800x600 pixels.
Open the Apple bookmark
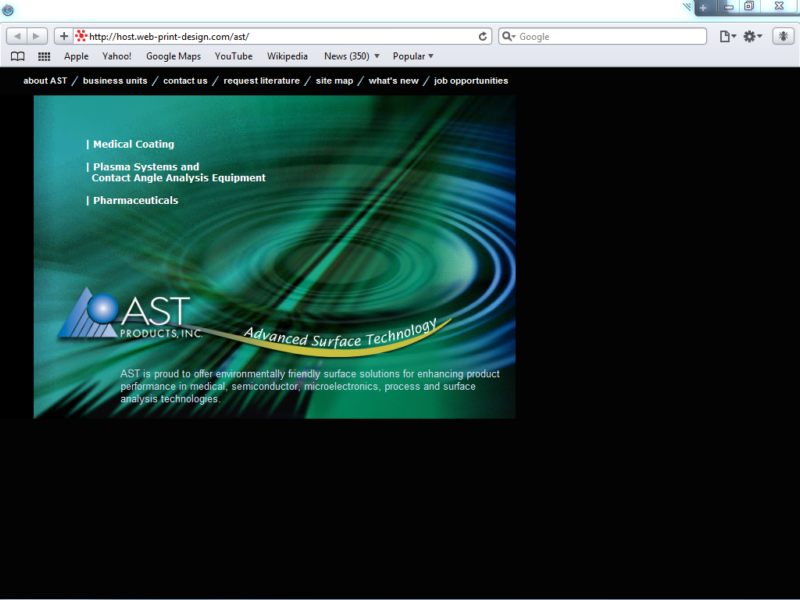76,56
